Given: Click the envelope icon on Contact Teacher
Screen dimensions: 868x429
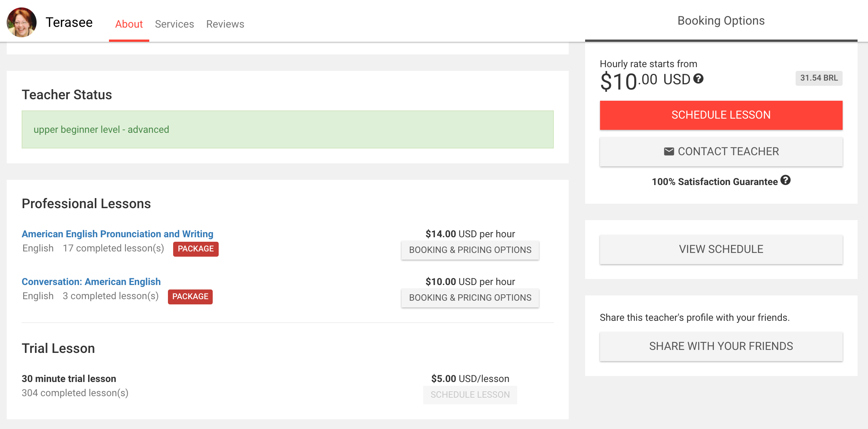Looking at the screenshot, I should click(669, 151).
